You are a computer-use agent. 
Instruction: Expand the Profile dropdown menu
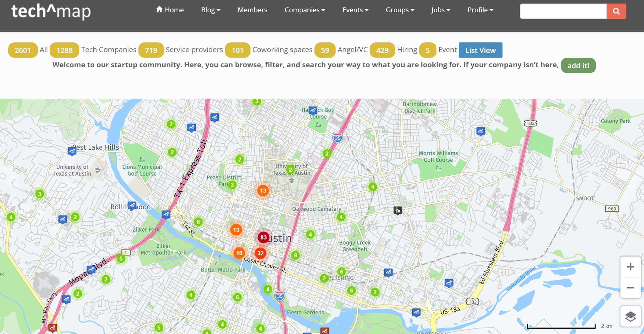[x=480, y=10]
